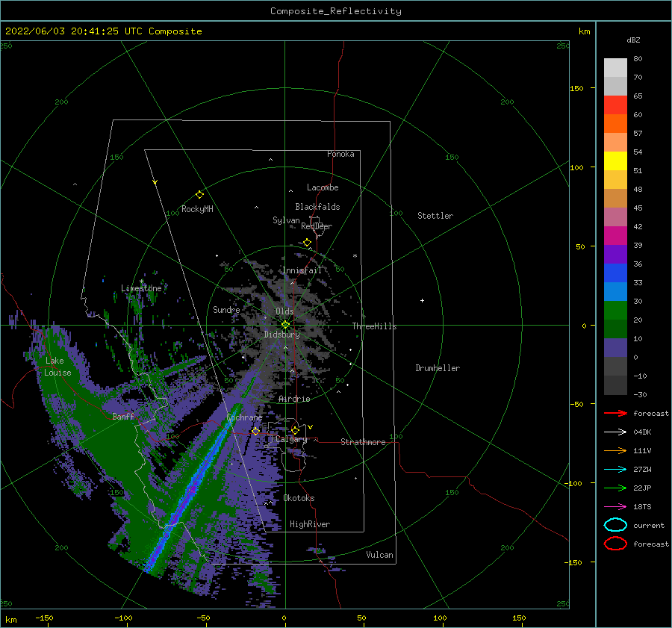672x628 pixels.
Task: Click the RockyMH label
Action: pos(197,209)
